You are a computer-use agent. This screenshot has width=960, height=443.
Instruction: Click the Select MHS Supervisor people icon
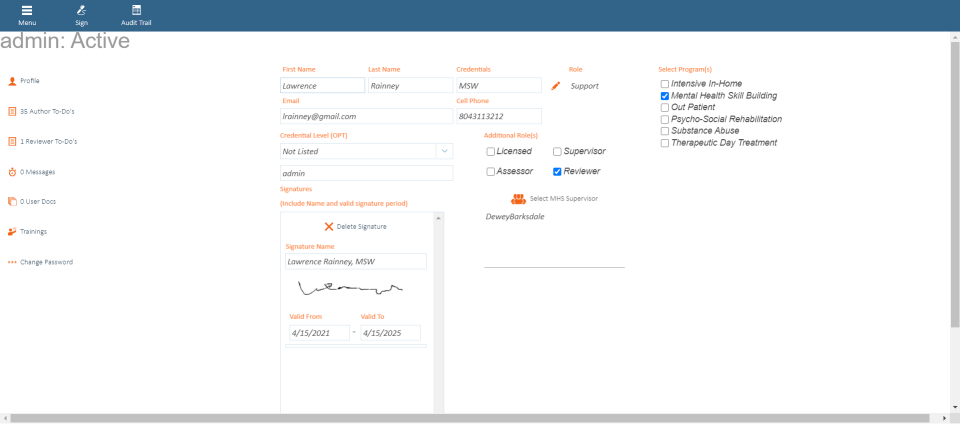coord(518,198)
